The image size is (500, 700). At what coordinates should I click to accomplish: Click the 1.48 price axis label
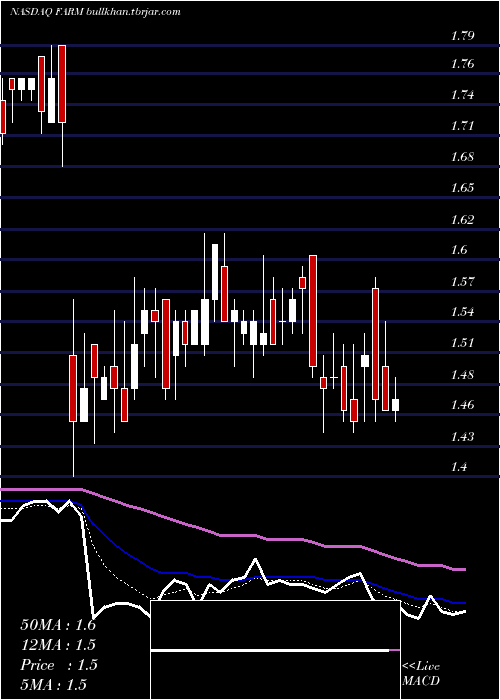[465, 374]
